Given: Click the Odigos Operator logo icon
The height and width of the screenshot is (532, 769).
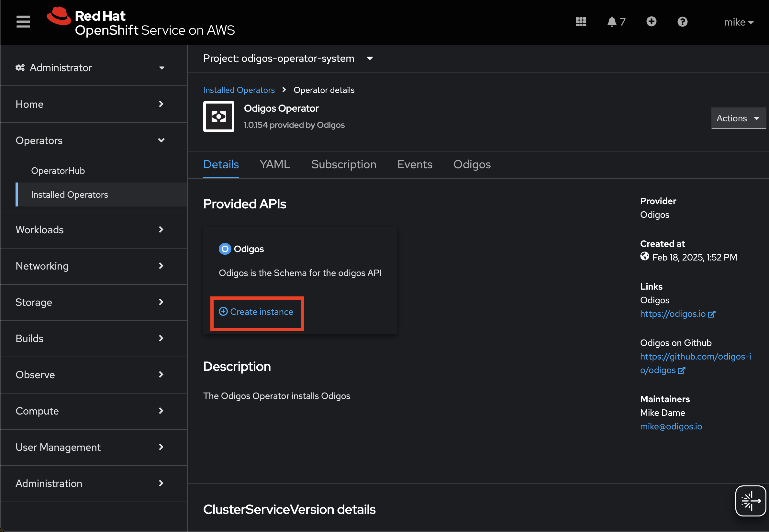Looking at the screenshot, I should click(219, 116).
